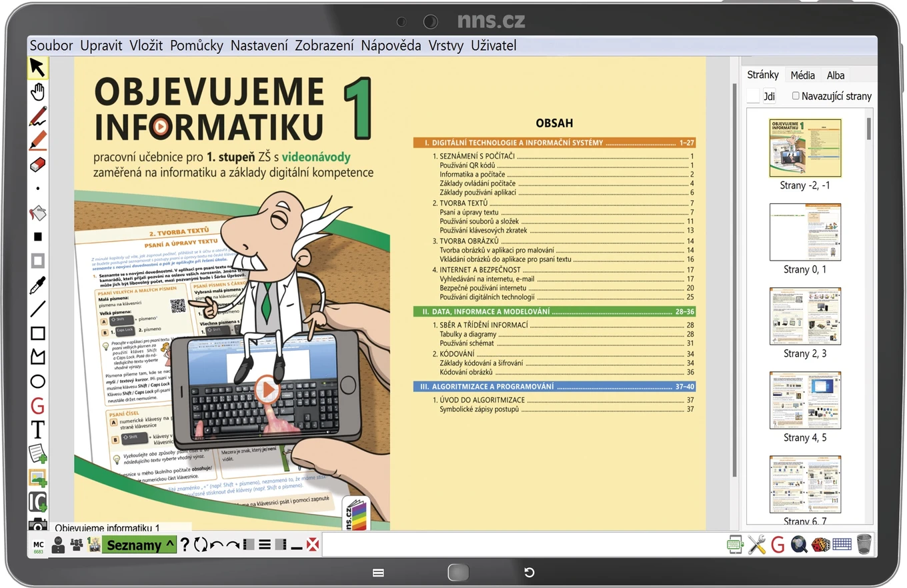Expand the Seznamy list button
Screen dimensions: 907x588
coord(139,545)
